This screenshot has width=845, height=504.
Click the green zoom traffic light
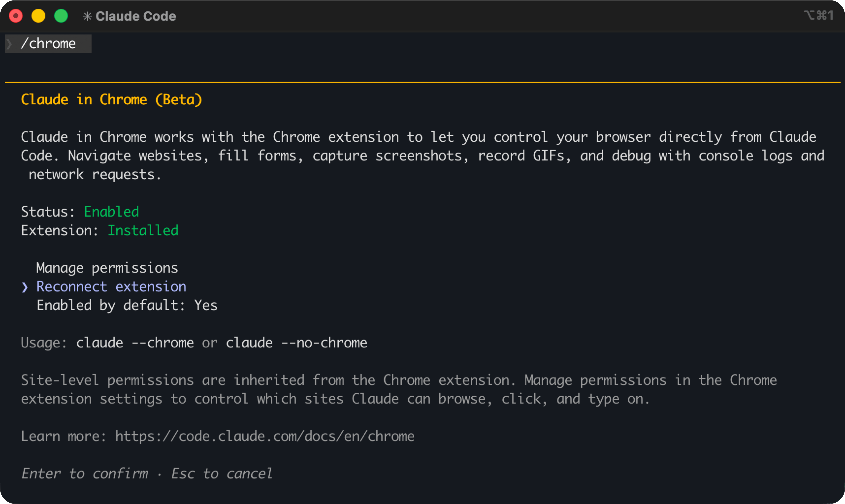point(61,16)
